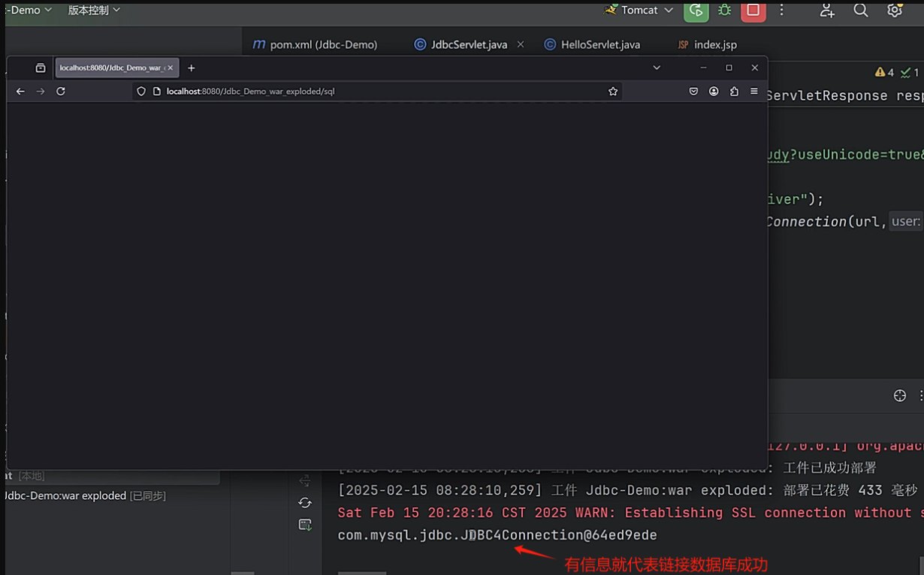Image resolution: width=924 pixels, height=575 pixels.
Task: Click the tracking protection shield icon
Action: [141, 91]
